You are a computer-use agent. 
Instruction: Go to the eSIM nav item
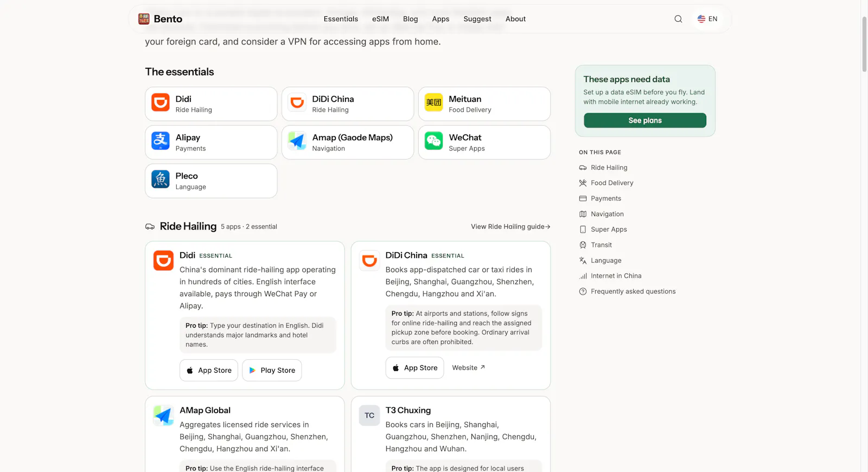point(380,19)
